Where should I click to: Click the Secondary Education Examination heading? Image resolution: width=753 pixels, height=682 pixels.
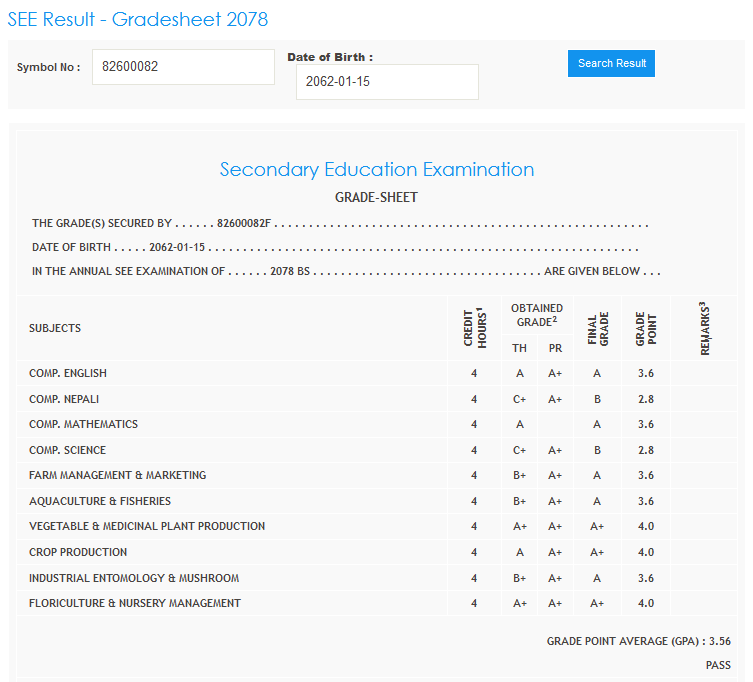(377, 169)
